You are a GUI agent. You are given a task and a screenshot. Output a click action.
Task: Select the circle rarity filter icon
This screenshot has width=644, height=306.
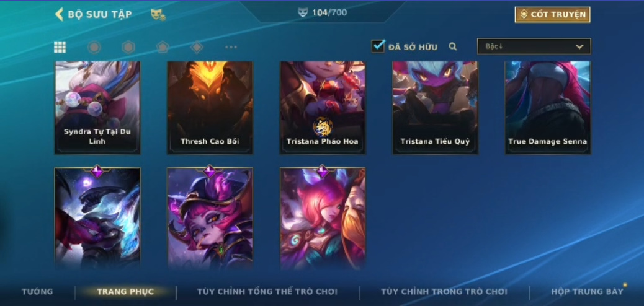(94, 47)
